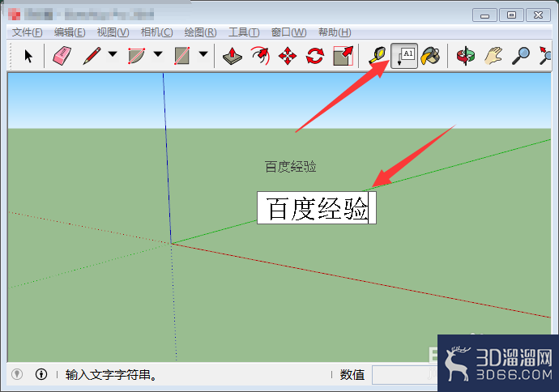Select the Offset tool
559x392 pixels.
pos(260,56)
